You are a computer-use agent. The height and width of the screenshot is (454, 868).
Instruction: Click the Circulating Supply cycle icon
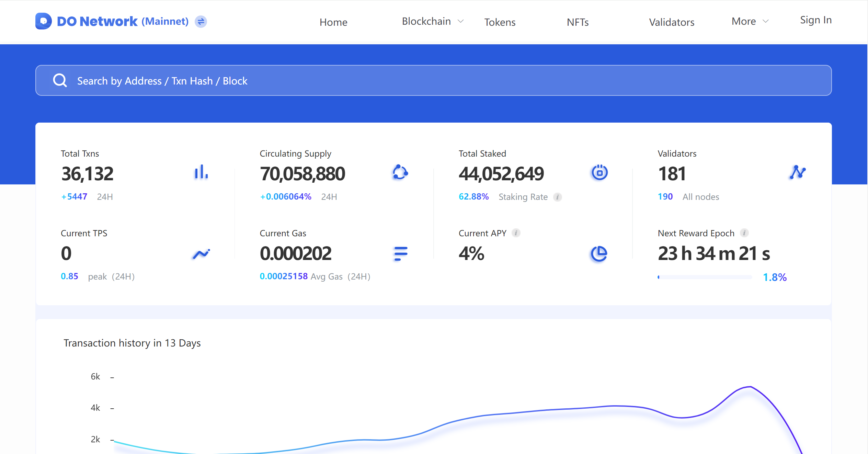(400, 172)
